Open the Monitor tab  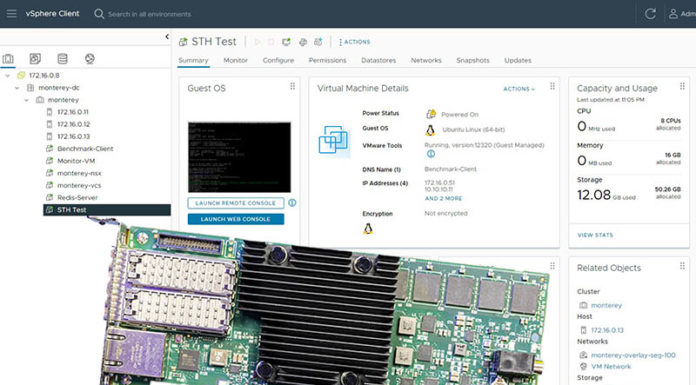click(235, 60)
